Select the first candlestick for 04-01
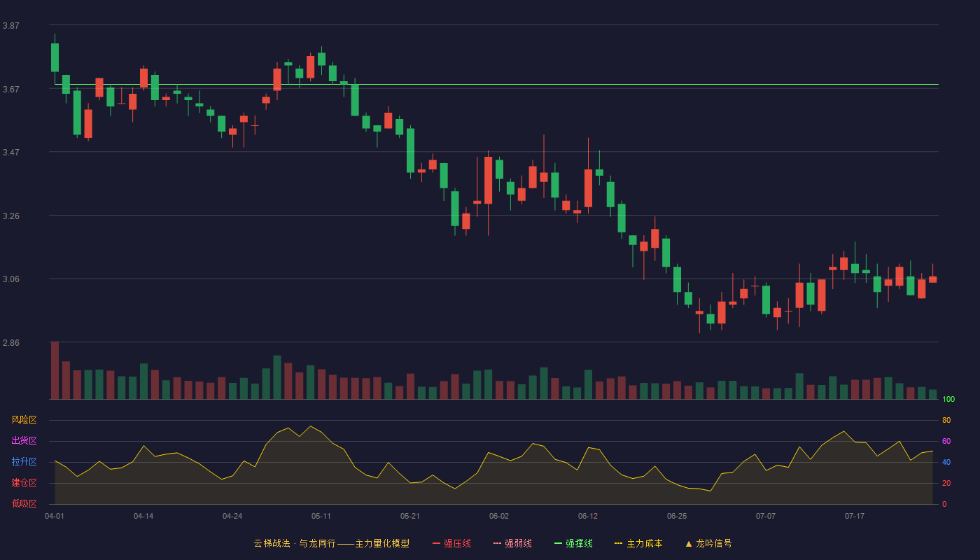Viewport: 980px width, 560px height. [55, 57]
